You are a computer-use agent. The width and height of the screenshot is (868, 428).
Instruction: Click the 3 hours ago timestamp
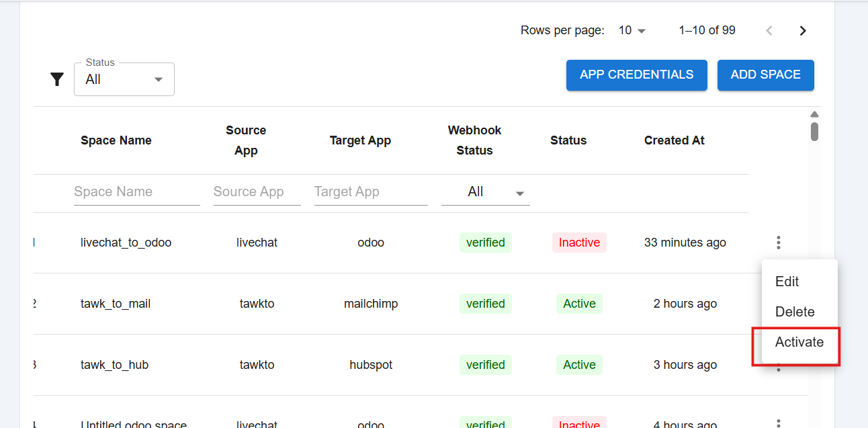point(685,365)
